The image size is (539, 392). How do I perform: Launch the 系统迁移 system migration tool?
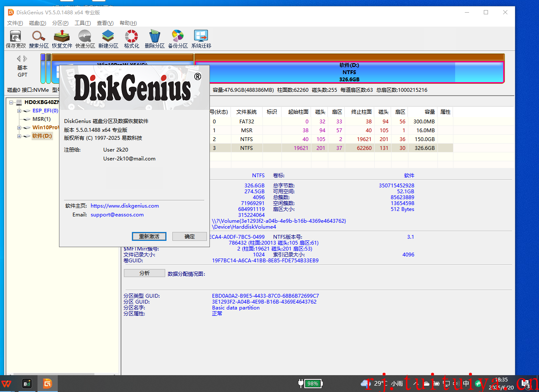point(201,39)
